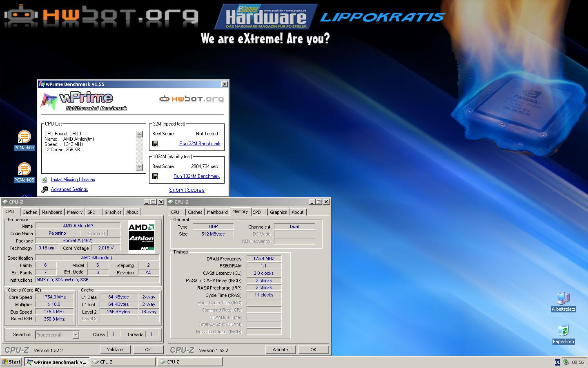Click the memory Size value 512 MBytes
588x368 pixels.
tap(213, 234)
